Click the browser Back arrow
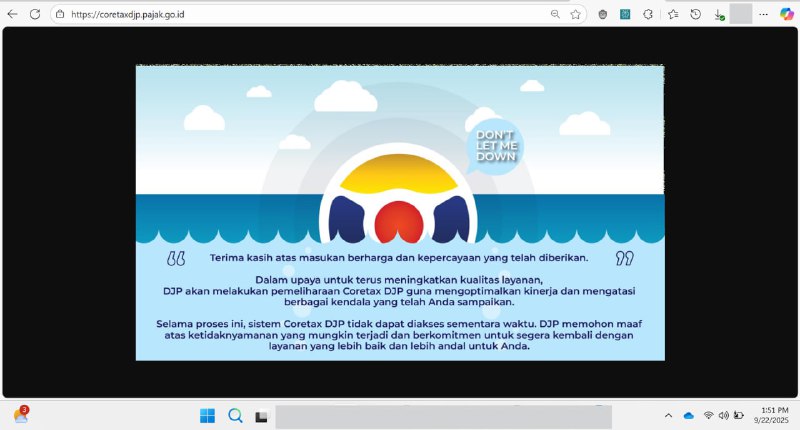Image resolution: width=800 pixels, height=430 pixels. coord(12,14)
